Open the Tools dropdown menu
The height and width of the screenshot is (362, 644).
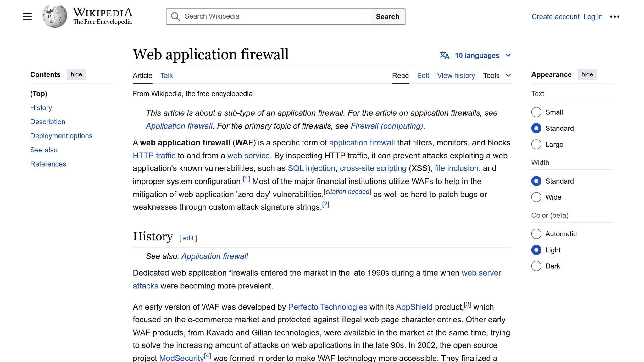(x=491, y=75)
